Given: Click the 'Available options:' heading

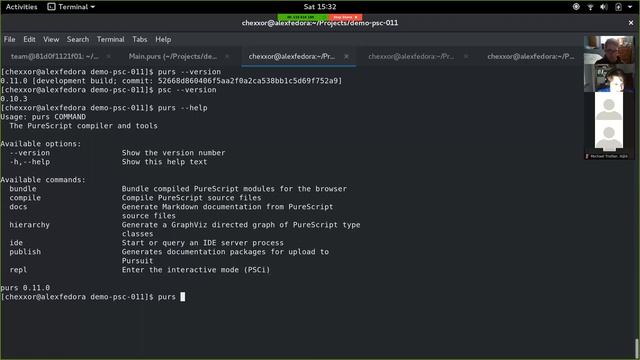Looking at the screenshot, I should click(x=41, y=144).
